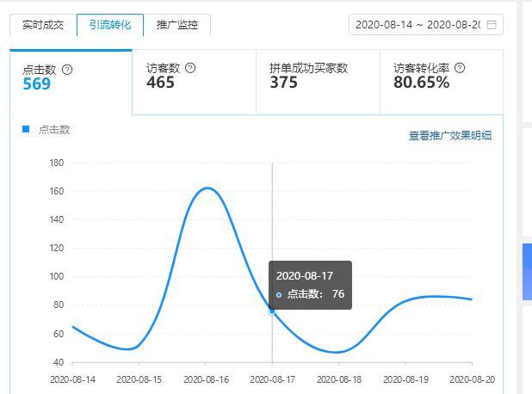
Task: Open the 推广监控 tab
Action: [x=176, y=25]
